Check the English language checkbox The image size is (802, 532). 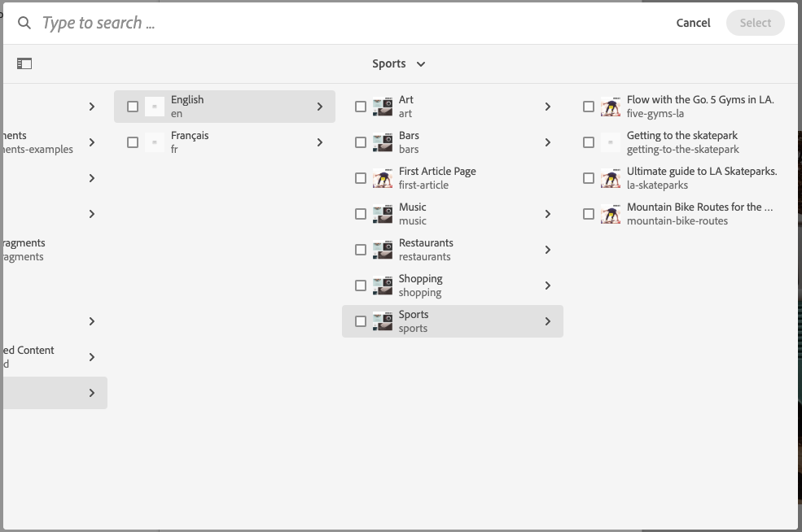(x=133, y=107)
